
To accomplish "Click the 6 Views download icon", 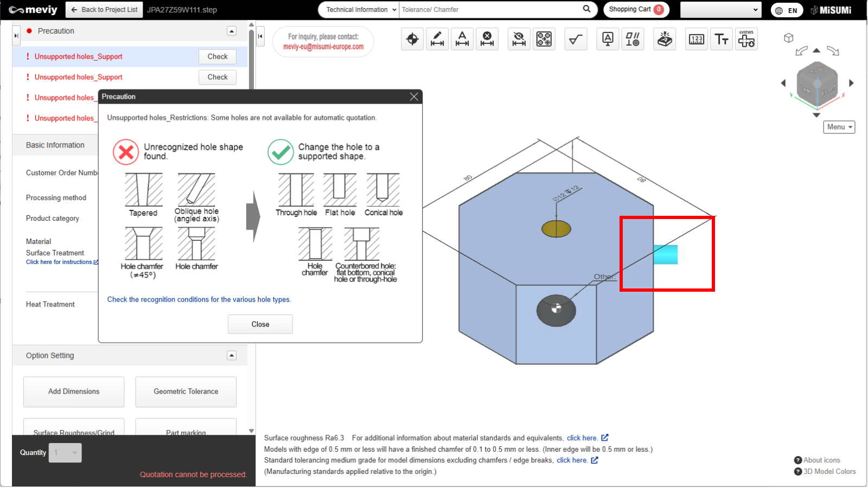I will coord(746,39).
